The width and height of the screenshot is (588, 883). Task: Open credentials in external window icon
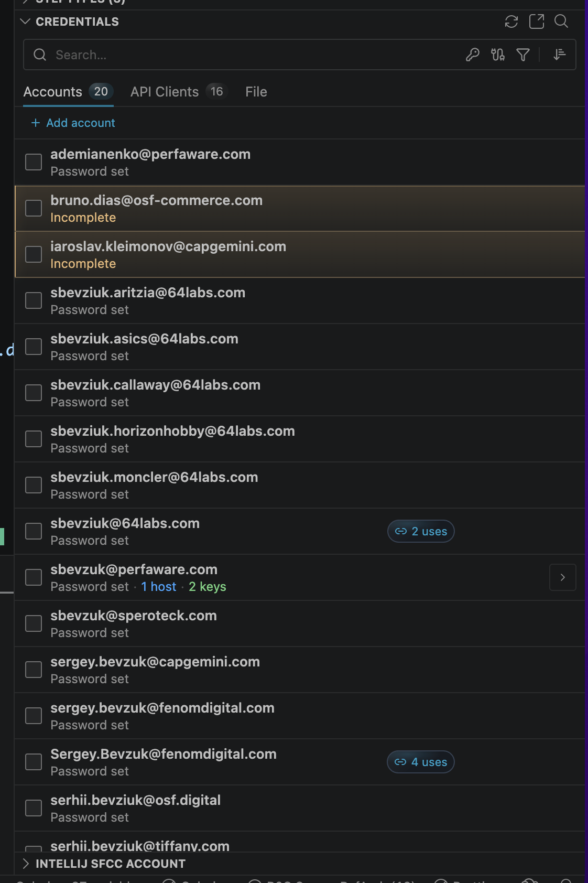click(x=537, y=21)
